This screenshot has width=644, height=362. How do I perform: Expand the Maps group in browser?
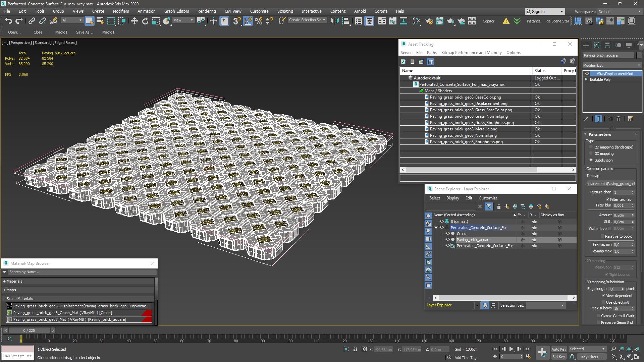pyautogui.click(x=4, y=290)
